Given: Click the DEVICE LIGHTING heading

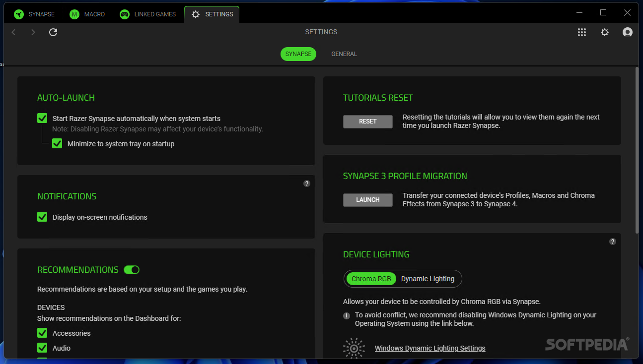Looking at the screenshot, I should pyautogui.click(x=376, y=254).
